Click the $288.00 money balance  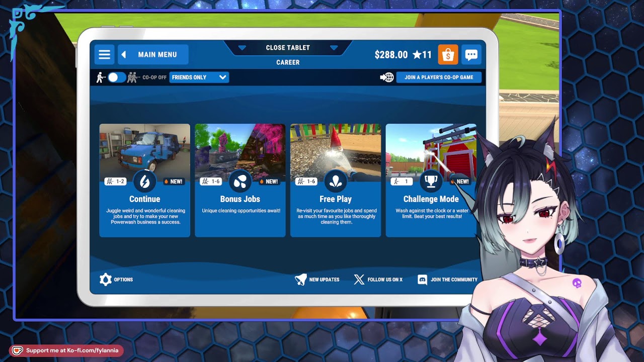pyautogui.click(x=391, y=55)
